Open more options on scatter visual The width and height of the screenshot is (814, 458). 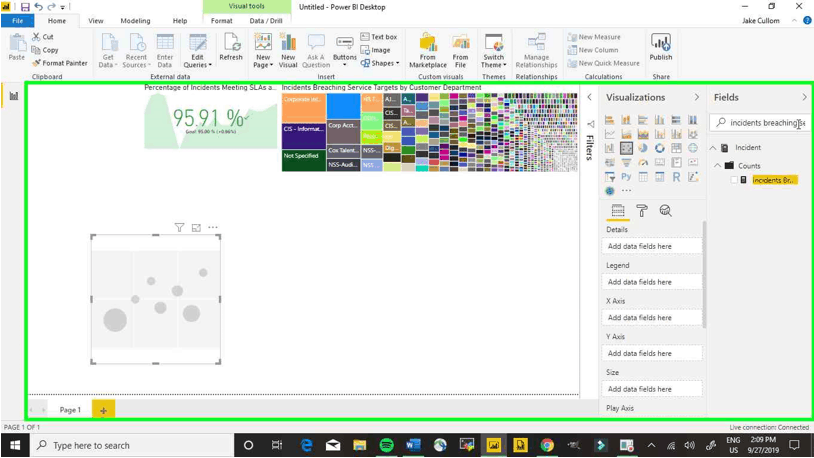213,227
